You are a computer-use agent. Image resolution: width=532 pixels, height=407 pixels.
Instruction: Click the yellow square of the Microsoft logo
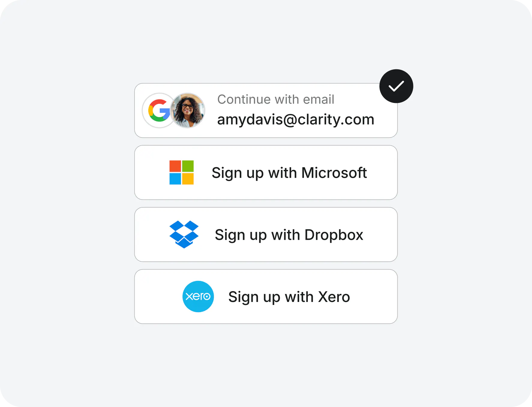pos(188,179)
